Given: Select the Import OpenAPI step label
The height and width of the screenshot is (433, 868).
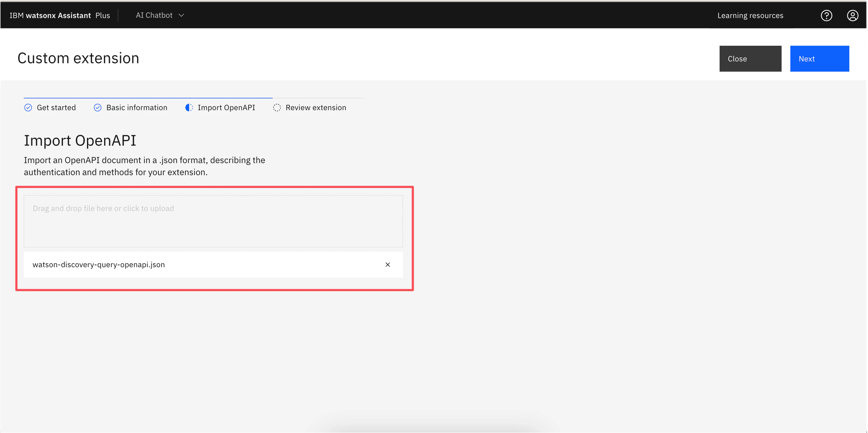Looking at the screenshot, I should (x=226, y=108).
